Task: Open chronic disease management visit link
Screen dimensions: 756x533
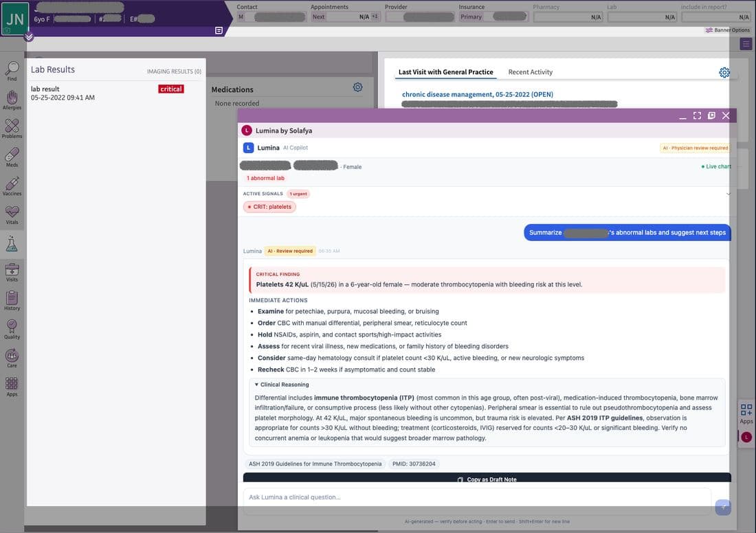Action: click(x=478, y=95)
